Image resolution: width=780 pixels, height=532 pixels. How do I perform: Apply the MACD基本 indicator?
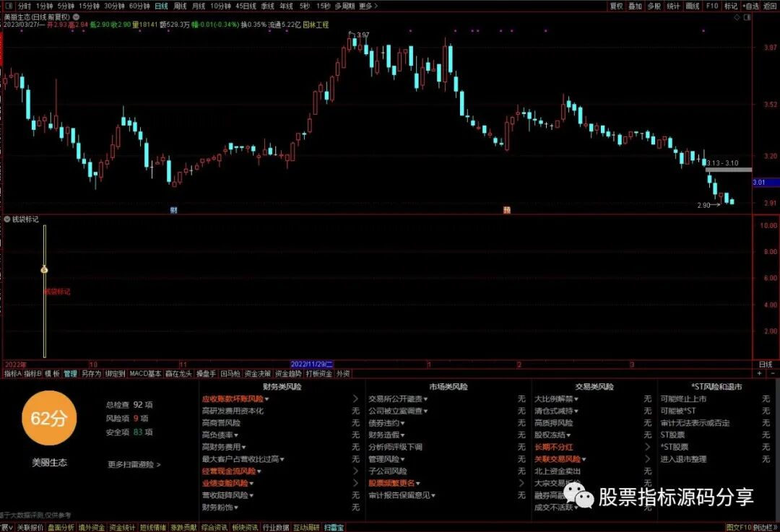145,373
